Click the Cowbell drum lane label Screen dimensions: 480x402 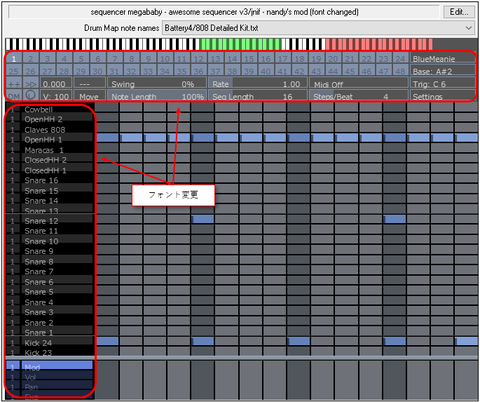[57, 109]
